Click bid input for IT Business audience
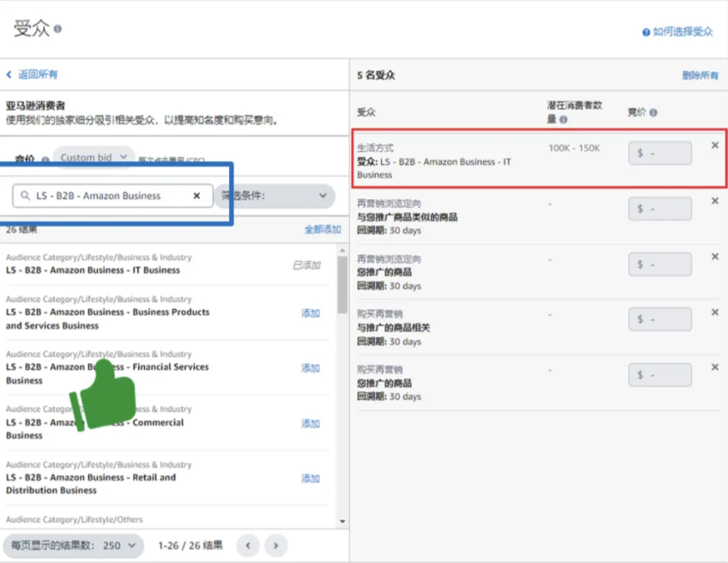 660,153
